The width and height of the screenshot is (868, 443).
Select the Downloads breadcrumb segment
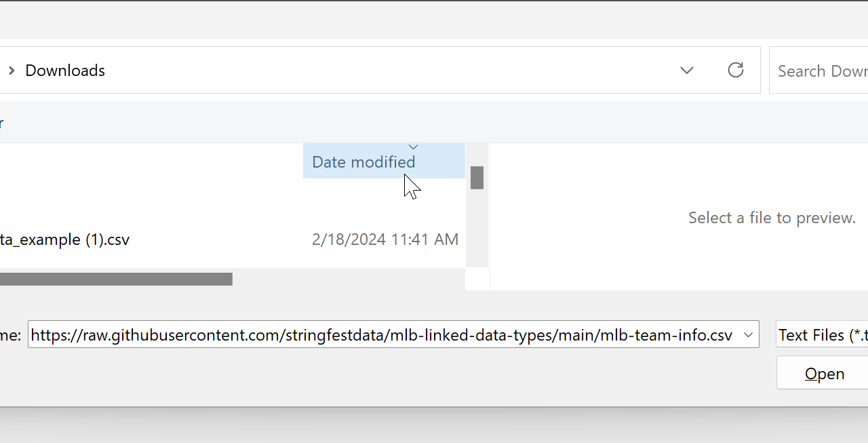tap(65, 71)
